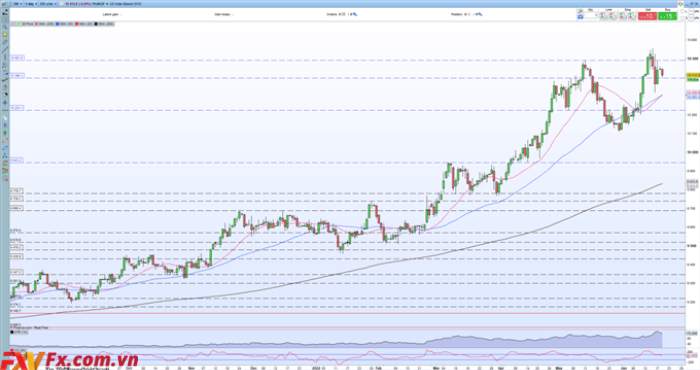Click the blue-swatch moving average legend entry
The image size is (700, 370).
point(64,24)
